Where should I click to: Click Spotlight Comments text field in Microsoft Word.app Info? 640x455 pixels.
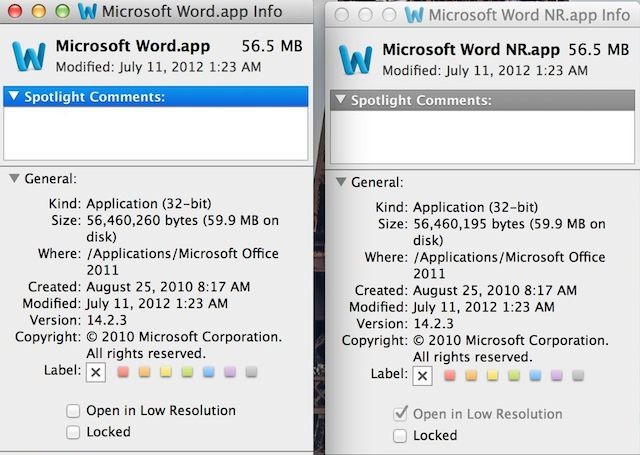(156, 133)
